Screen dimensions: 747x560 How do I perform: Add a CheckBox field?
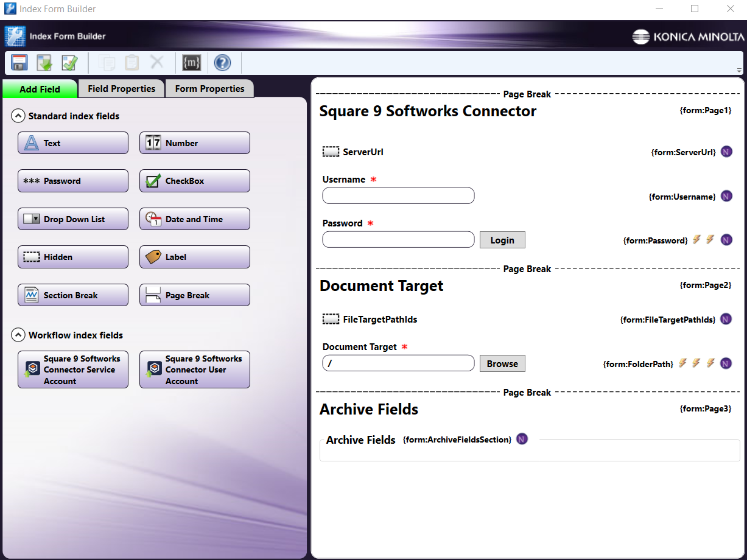(x=195, y=181)
